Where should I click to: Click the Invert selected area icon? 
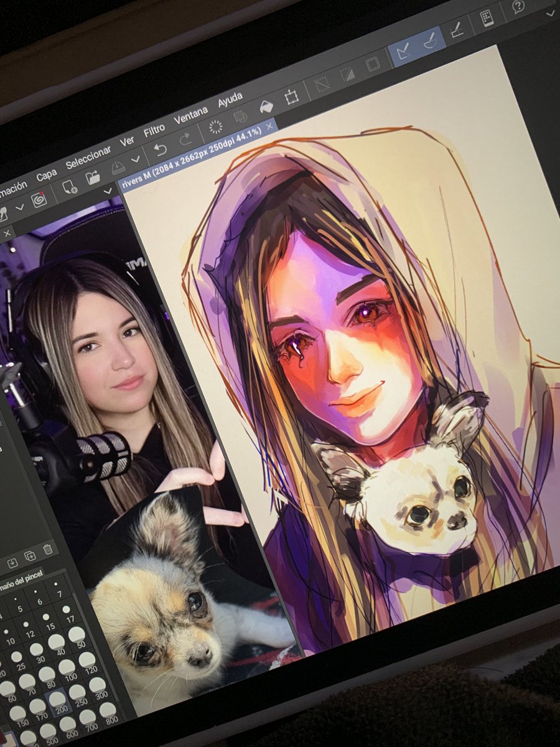(x=347, y=75)
